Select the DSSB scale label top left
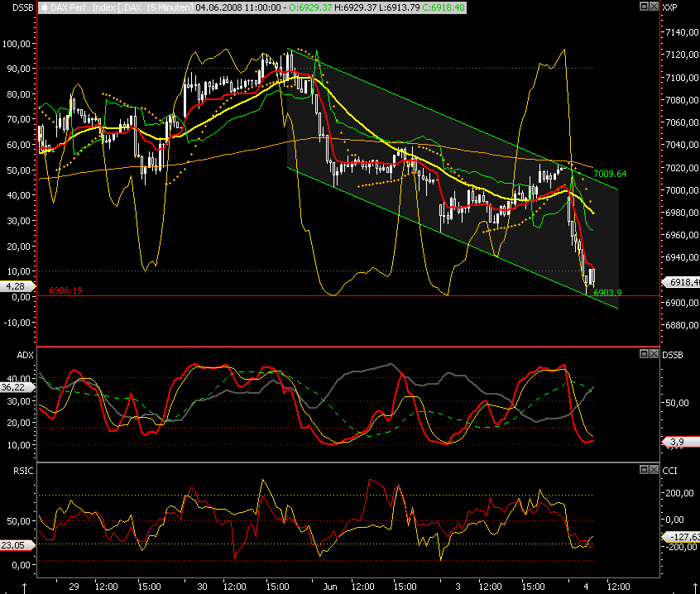This screenshot has height=594, width=700. point(23,7)
